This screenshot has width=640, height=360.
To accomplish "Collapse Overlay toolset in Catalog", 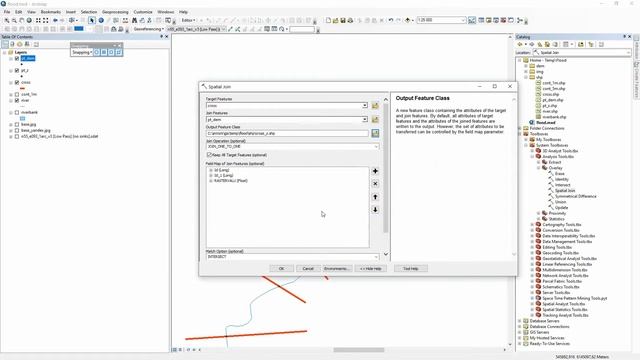I will pyautogui.click(x=538, y=168).
